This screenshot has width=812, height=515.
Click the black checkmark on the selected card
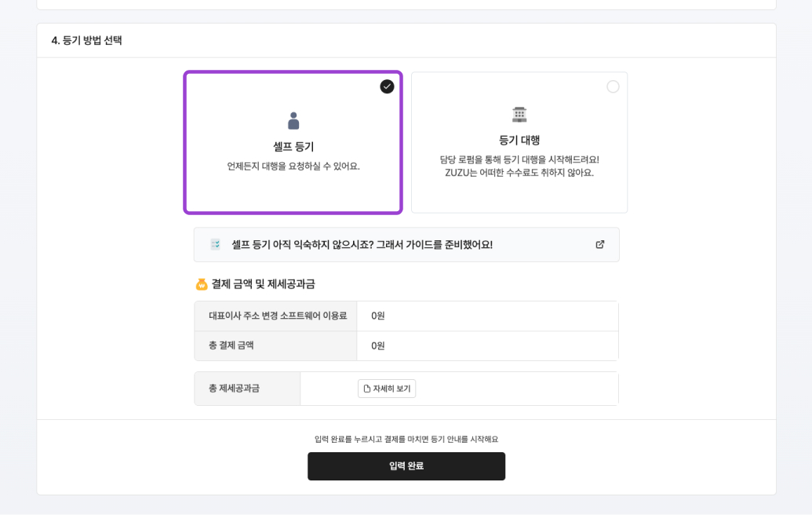pyautogui.click(x=386, y=86)
